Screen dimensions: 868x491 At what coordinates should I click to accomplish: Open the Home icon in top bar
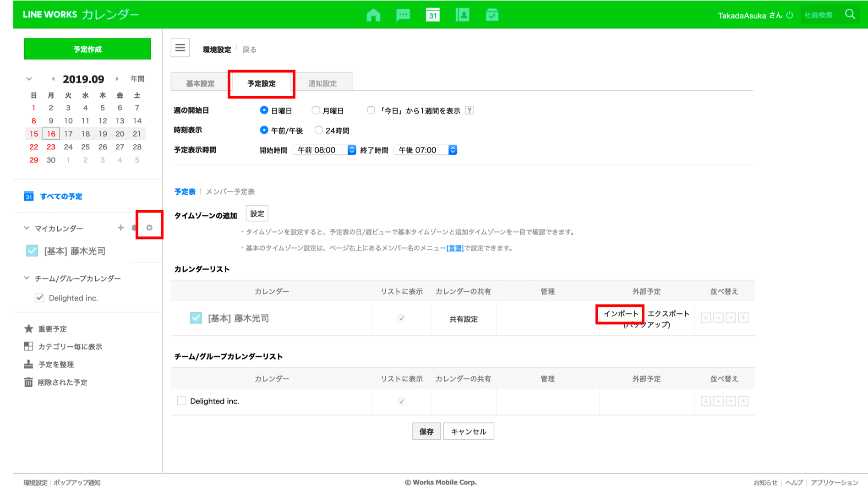(373, 15)
